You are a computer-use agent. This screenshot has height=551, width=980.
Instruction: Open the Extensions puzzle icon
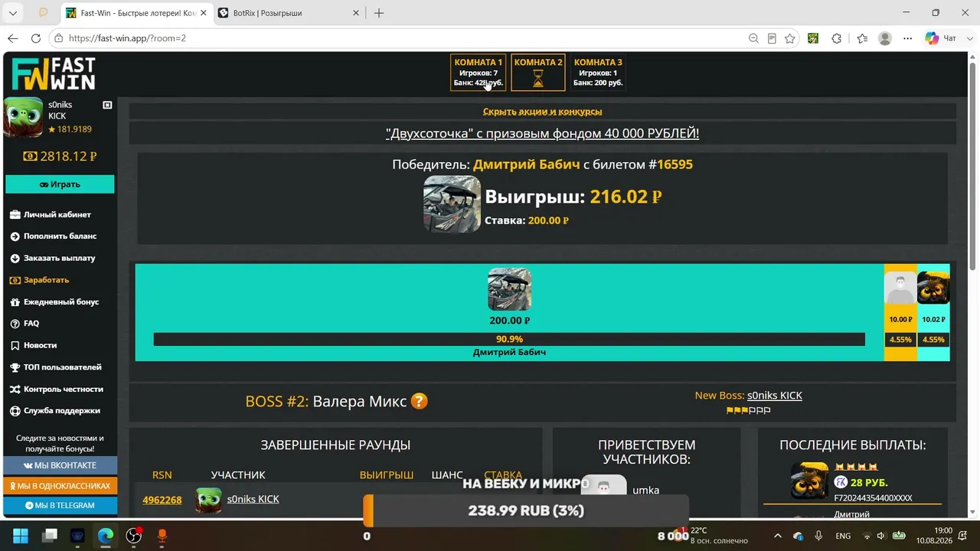837,38
